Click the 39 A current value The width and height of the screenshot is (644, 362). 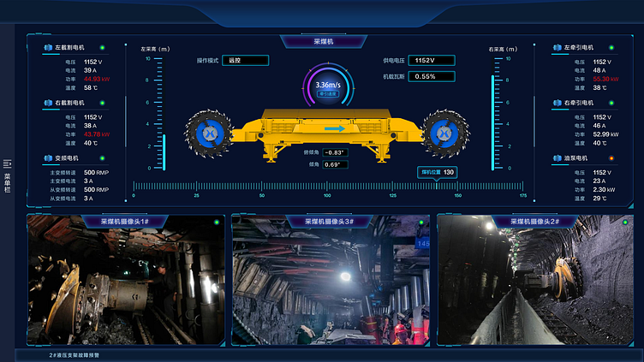[91, 70]
